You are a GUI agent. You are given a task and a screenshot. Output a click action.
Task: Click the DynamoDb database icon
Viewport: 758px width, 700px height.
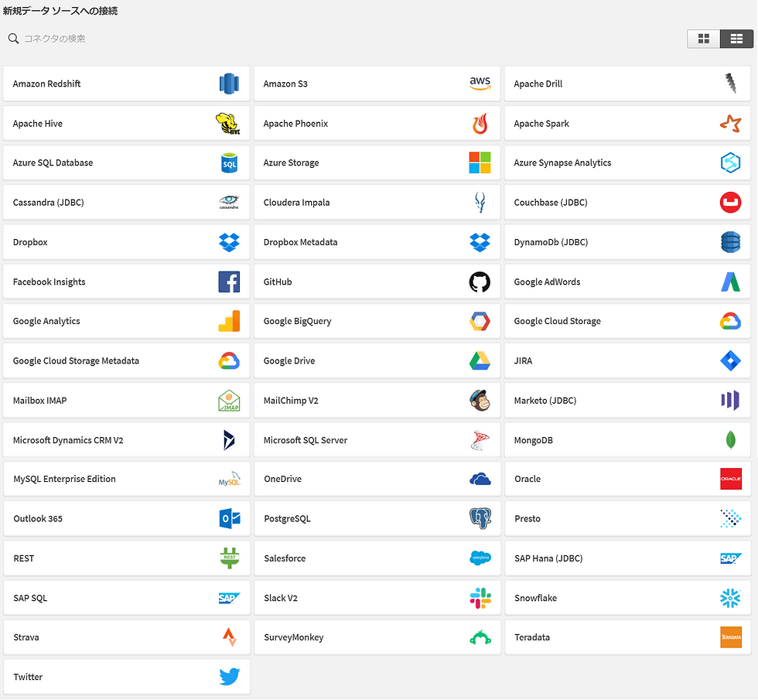tap(730, 241)
